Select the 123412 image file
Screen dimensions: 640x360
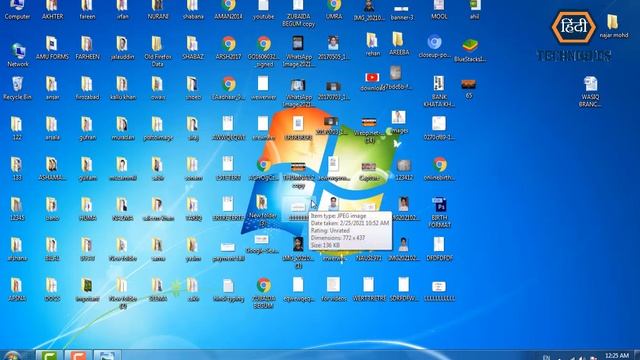click(x=404, y=169)
